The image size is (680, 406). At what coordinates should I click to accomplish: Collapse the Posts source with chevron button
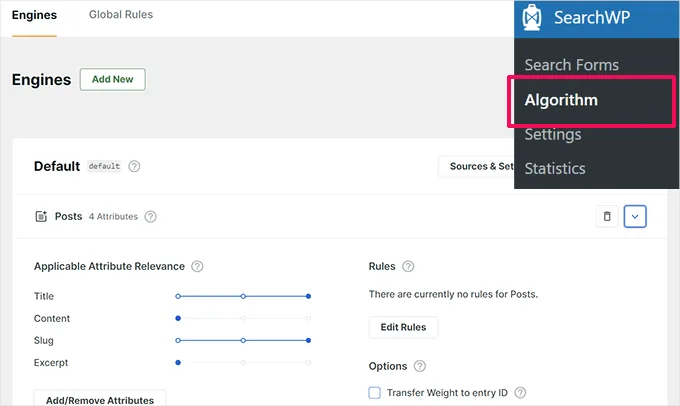(x=635, y=216)
